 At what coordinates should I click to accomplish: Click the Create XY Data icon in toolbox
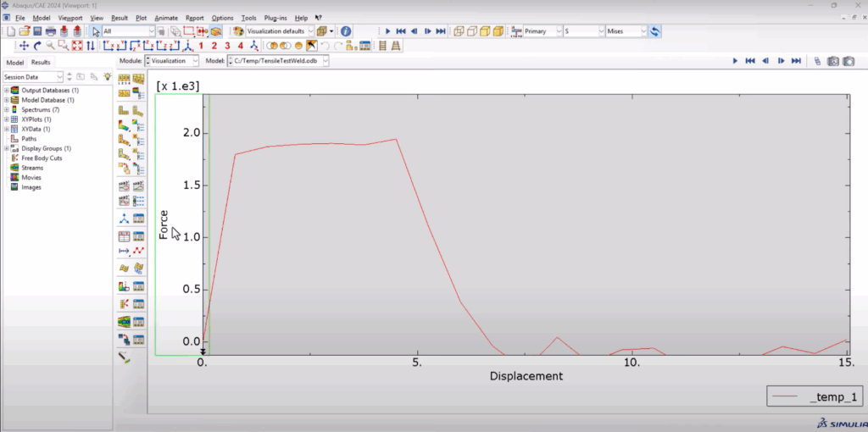coord(124,236)
